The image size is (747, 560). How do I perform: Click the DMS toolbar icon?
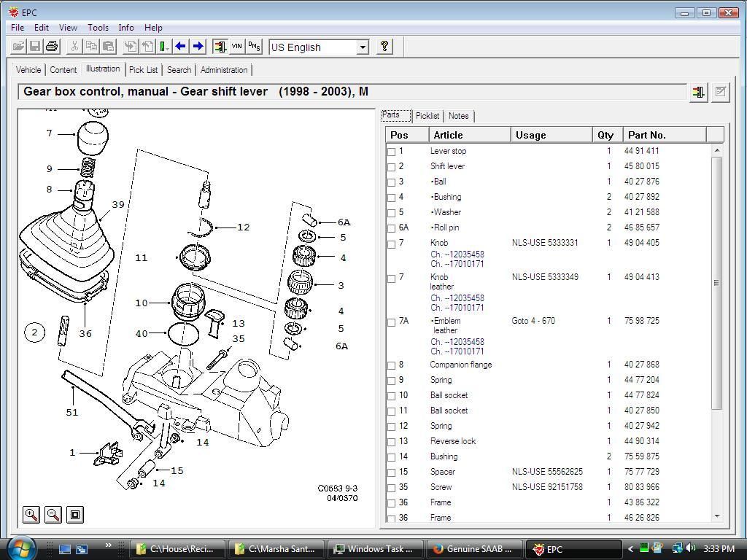point(253,47)
